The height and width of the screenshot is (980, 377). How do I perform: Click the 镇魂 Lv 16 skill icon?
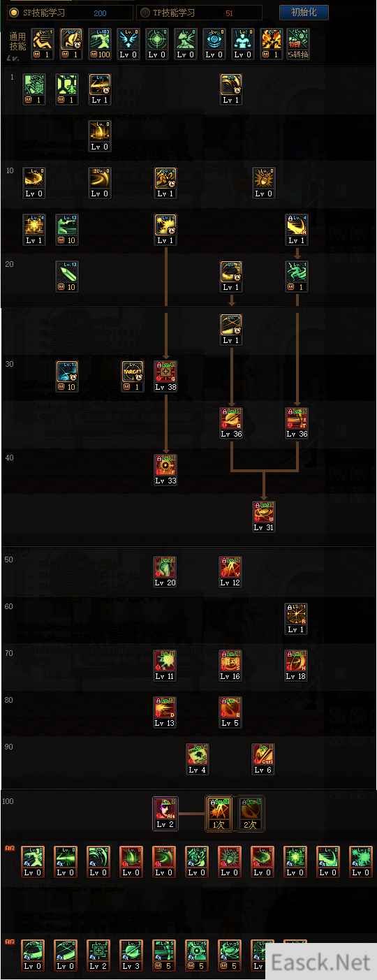pyautogui.click(x=231, y=665)
